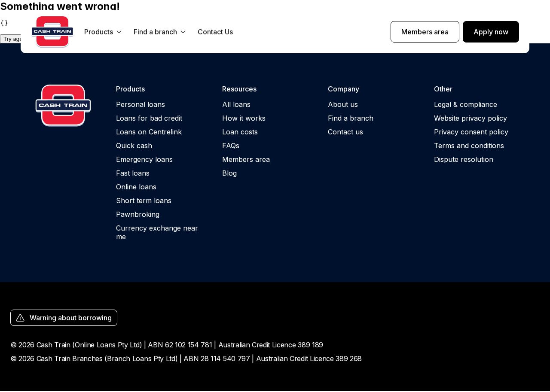Go to Contact Us in navbar

[215, 32]
